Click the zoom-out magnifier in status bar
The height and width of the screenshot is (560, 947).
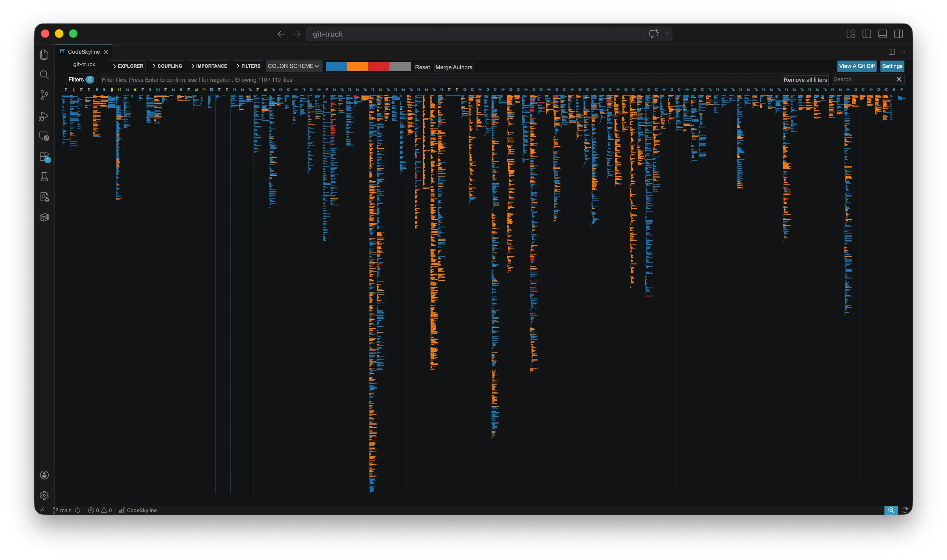click(x=891, y=510)
